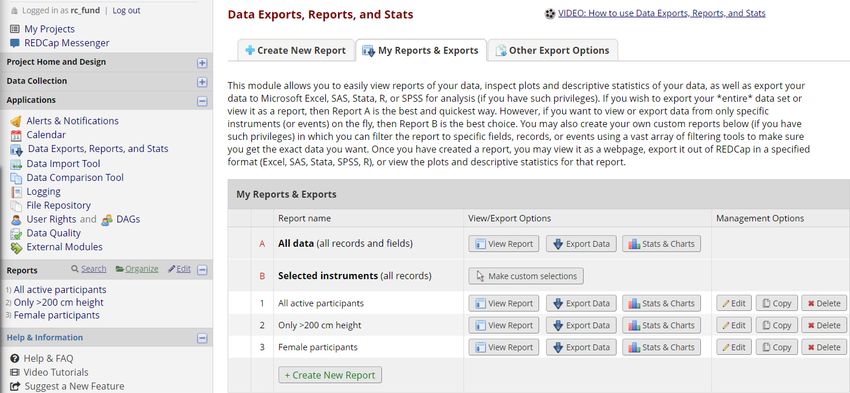Open the Data Import Tool
The image size is (850, 393).
point(63,163)
